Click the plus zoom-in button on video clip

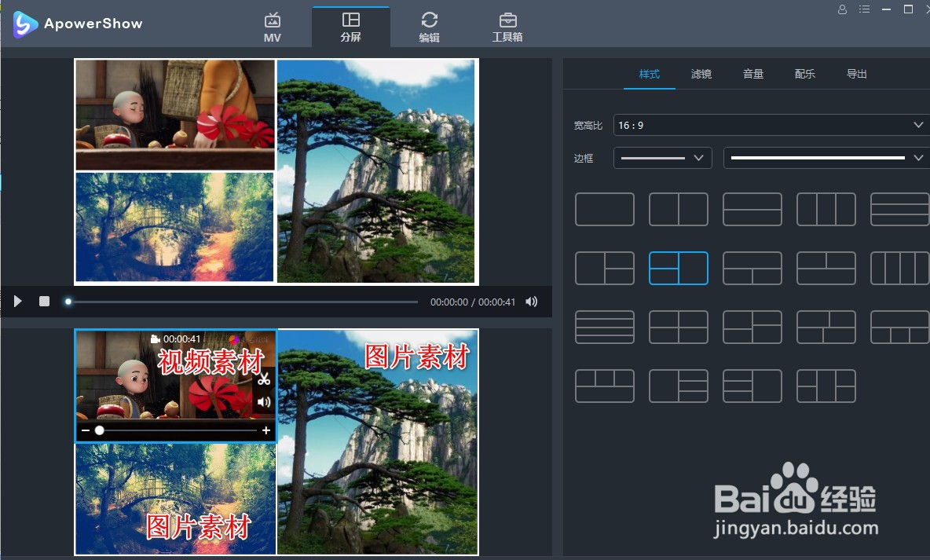coord(266,430)
